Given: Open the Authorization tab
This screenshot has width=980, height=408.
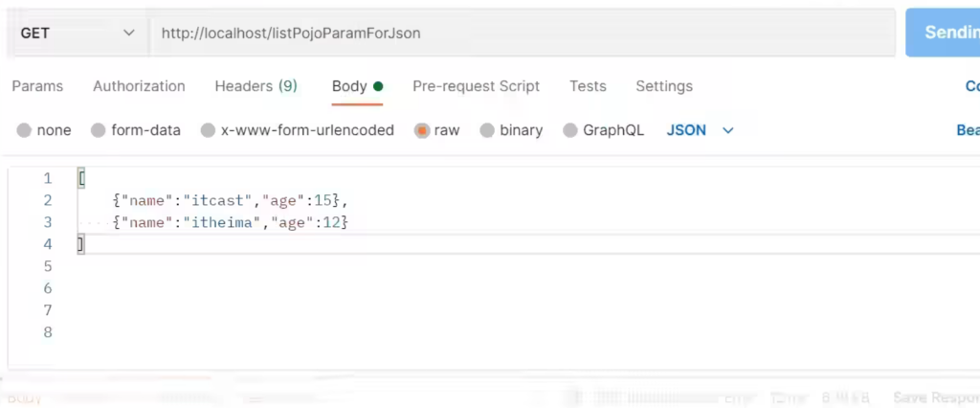Looking at the screenshot, I should tap(139, 86).
